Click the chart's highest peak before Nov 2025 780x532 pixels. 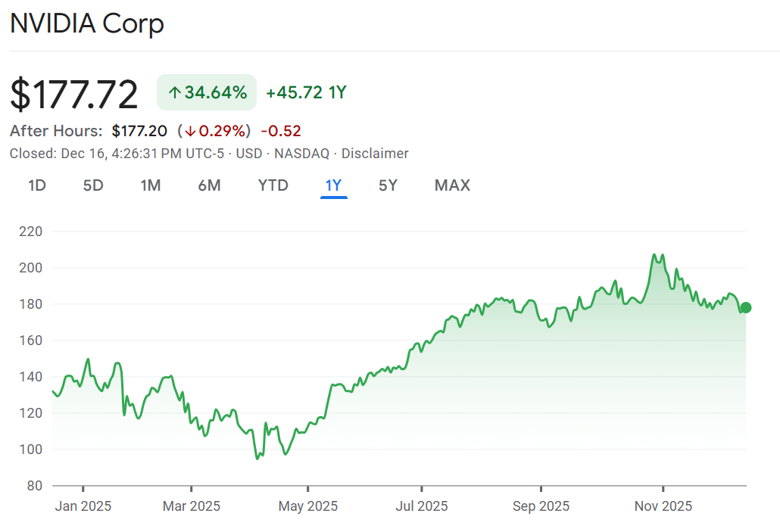[x=654, y=255]
